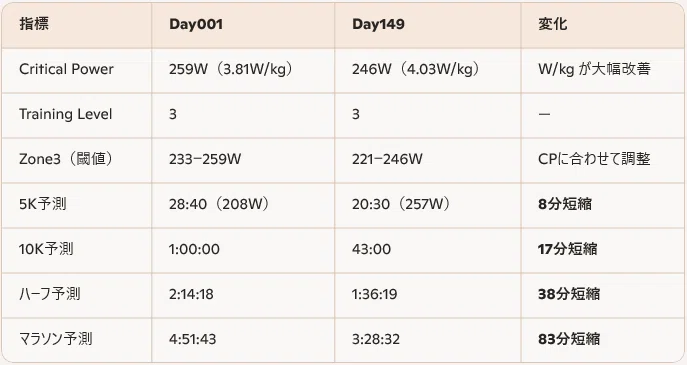Click the 5K予測 row label

pyautogui.click(x=42, y=204)
